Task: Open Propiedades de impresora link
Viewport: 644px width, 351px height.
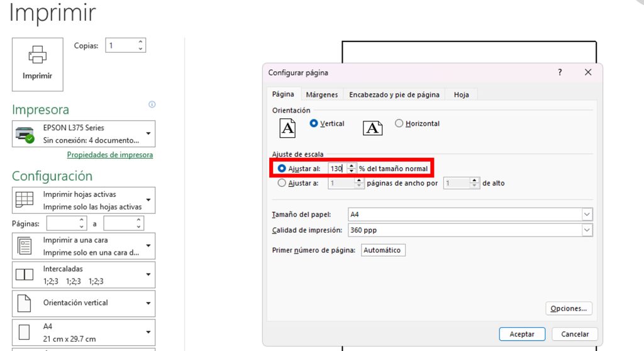Action: pos(110,155)
